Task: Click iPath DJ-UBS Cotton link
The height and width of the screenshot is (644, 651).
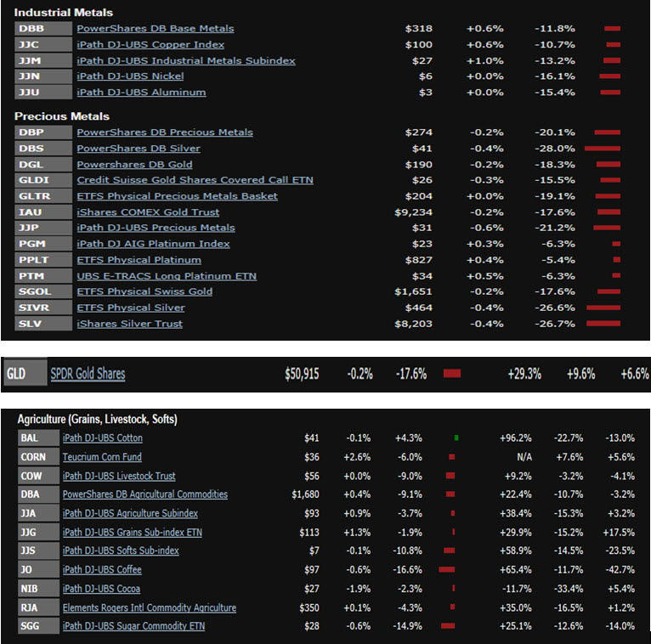Action: pyautogui.click(x=102, y=438)
